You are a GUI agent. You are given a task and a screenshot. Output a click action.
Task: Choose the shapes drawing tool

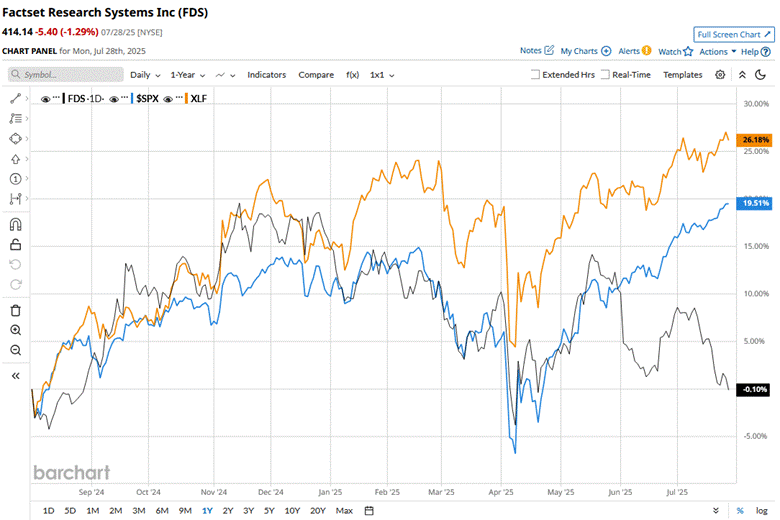pos(15,138)
